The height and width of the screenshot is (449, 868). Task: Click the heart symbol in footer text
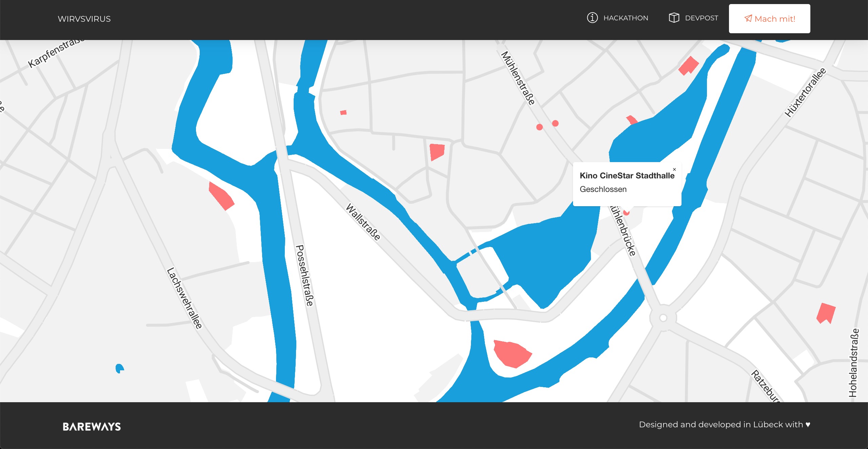(808, 425)
